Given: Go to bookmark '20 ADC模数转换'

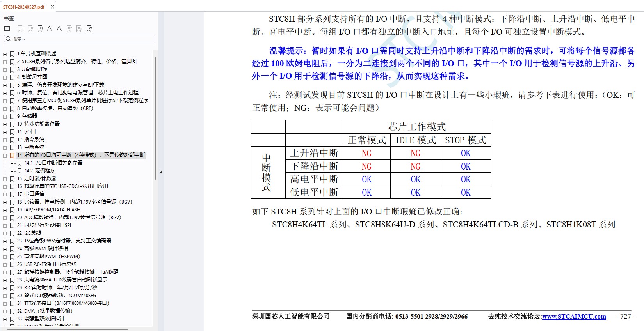Looking at the screenshot, I should click(69, 217).
